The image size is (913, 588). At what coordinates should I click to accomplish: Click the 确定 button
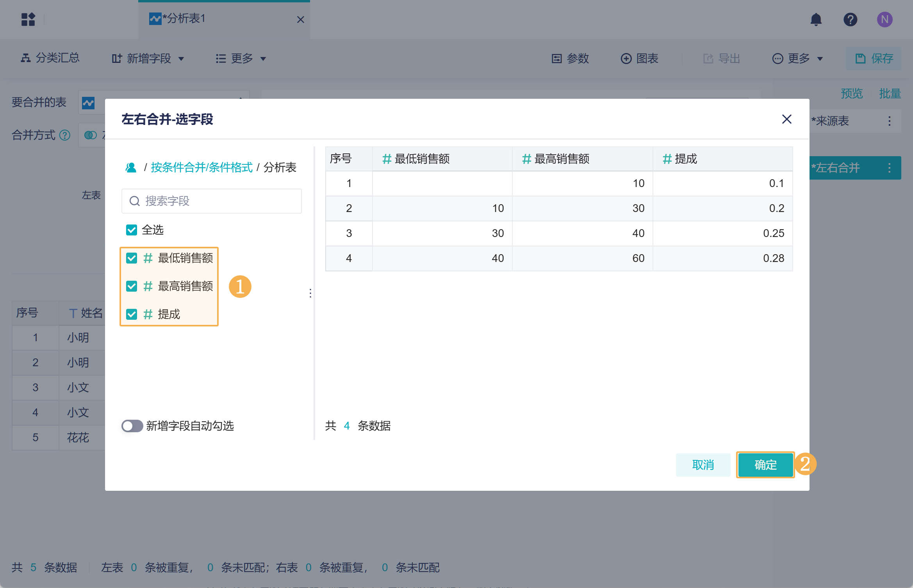(x=765, y=465)
